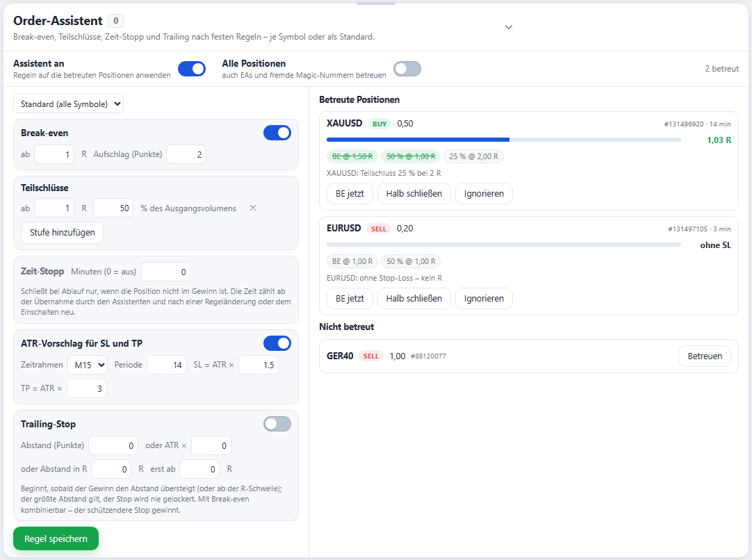752x560 pixels.
Task: Click Betreuen for GER40
Action: click(705, 356)
